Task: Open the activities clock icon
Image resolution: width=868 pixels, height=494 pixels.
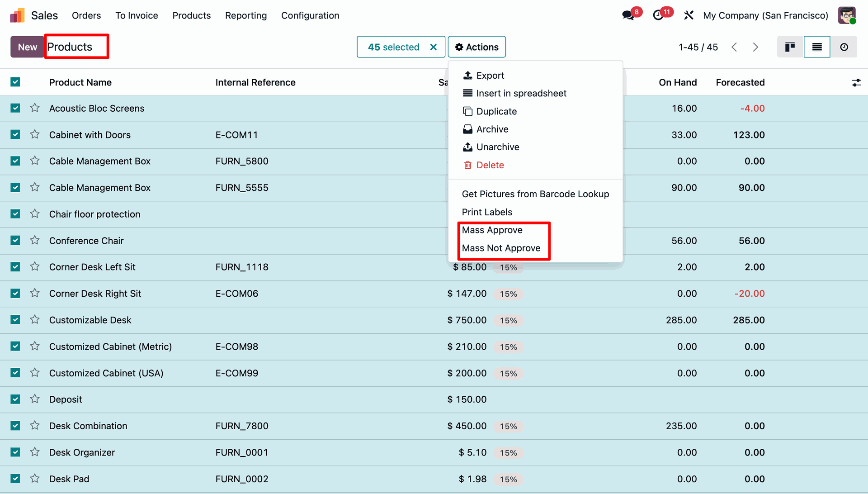Action: click(x=658, y=15)
